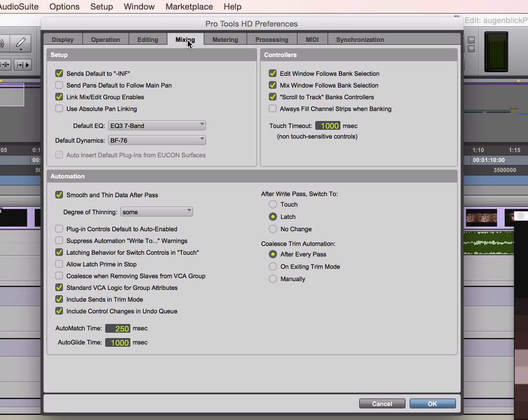Screen dimensions: 528x420
Task: Toggle Always Fill Channel Strips when Banking
Action: [x=273, y=109]
